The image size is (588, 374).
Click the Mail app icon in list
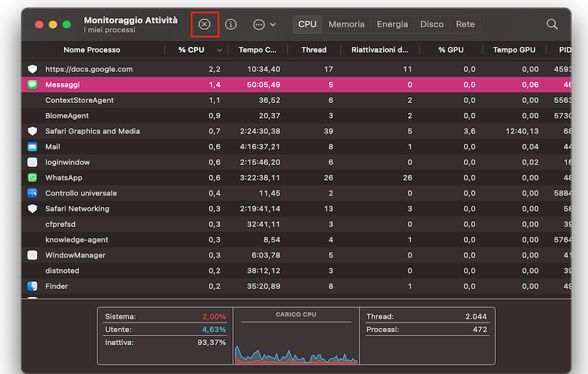point(33,147)
